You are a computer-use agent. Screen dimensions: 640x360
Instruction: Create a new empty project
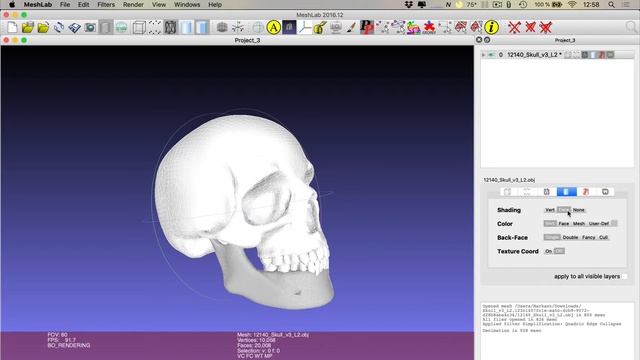pyautogui.click(x=12, y=27)
